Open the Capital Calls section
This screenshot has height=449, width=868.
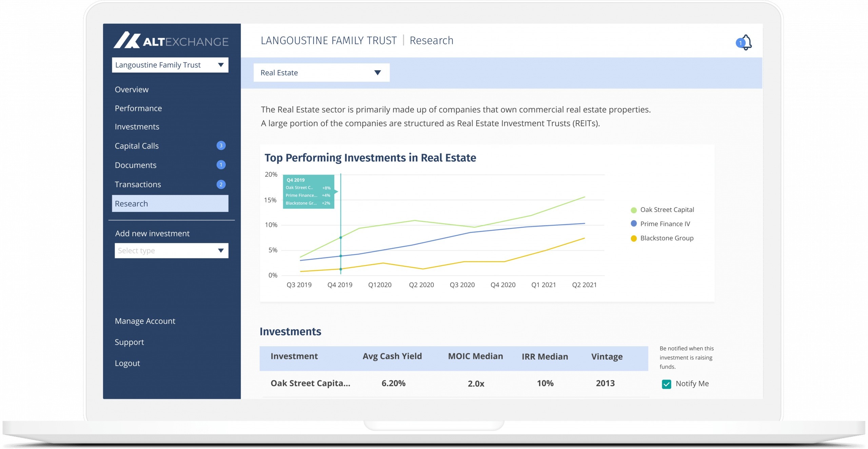coord(137,146)
